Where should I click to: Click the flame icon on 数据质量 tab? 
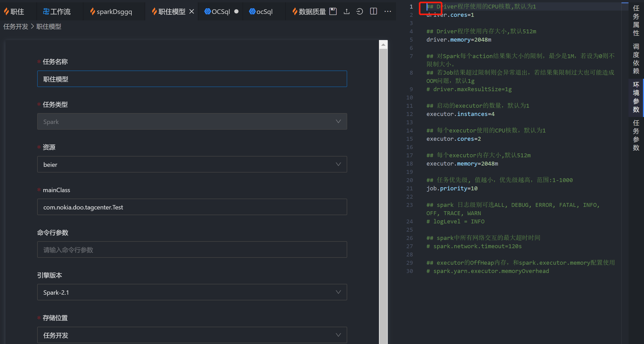click(x=295, y=11)
